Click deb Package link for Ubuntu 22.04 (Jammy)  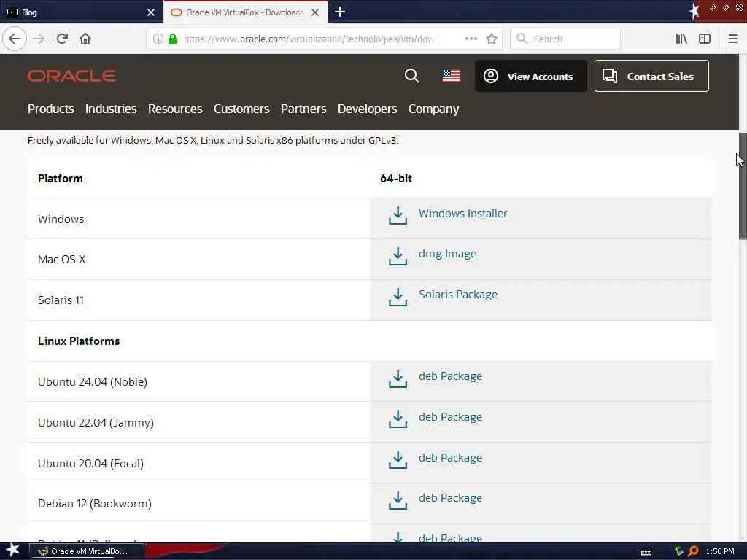pyautogui.click(x=450, y=416)
